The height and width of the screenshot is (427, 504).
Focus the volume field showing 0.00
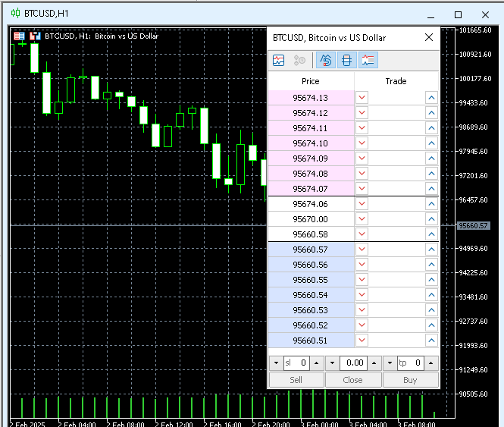pyautogui.click(x=353, y=363)
